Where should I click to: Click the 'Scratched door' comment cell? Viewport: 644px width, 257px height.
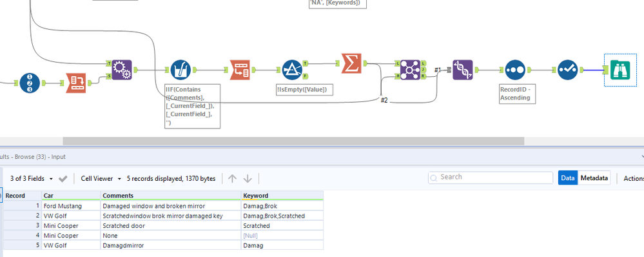click(171, 225)
